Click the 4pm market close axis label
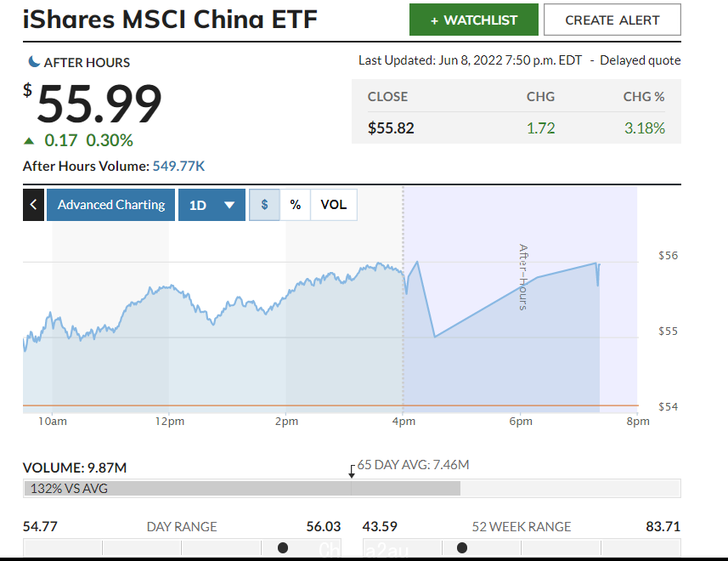 (x=404, y=422)
